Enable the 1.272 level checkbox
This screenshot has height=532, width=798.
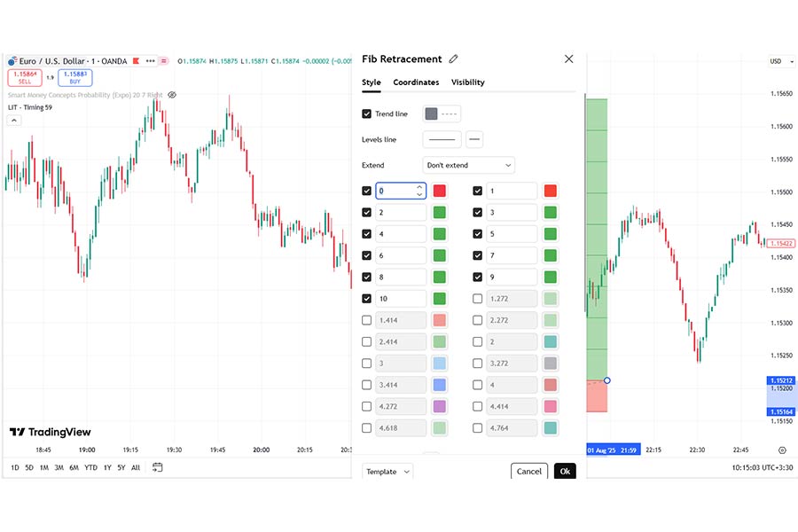[x=477, y=299]
